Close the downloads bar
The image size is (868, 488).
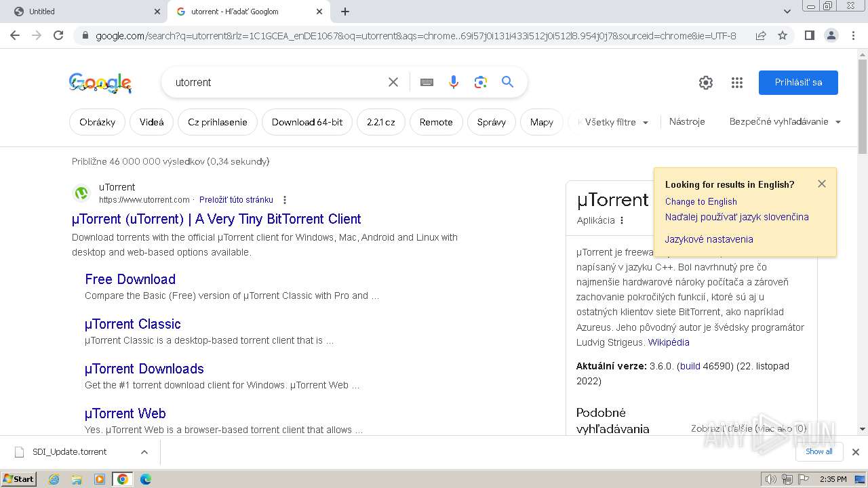856,452
